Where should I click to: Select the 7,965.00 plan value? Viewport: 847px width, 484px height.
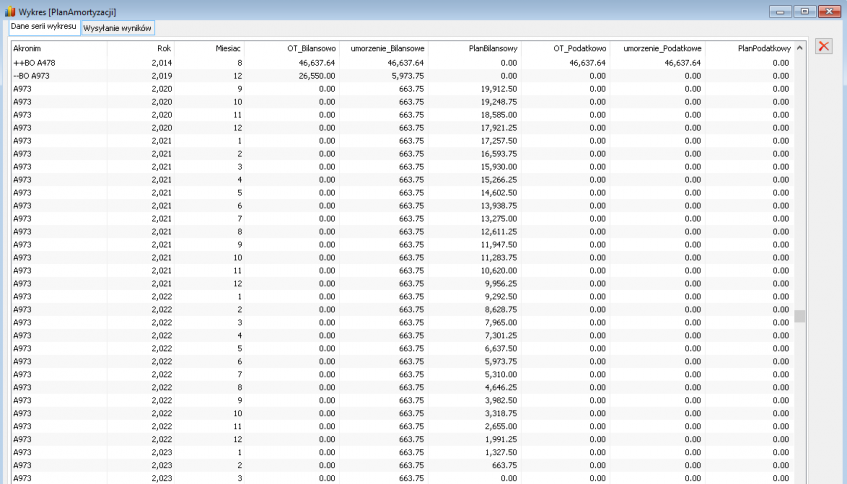[501, 322]
